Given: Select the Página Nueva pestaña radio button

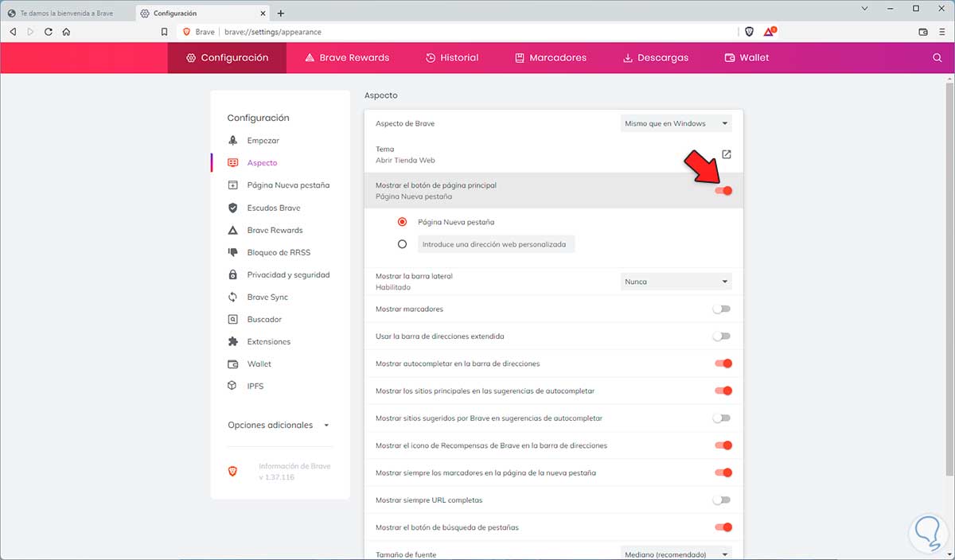Looking at the screenshot, I should point(403,222).
